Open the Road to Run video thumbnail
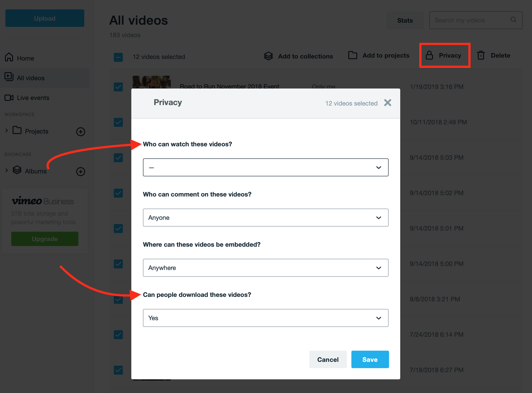 pyautogui.click(x=151, y=82)
